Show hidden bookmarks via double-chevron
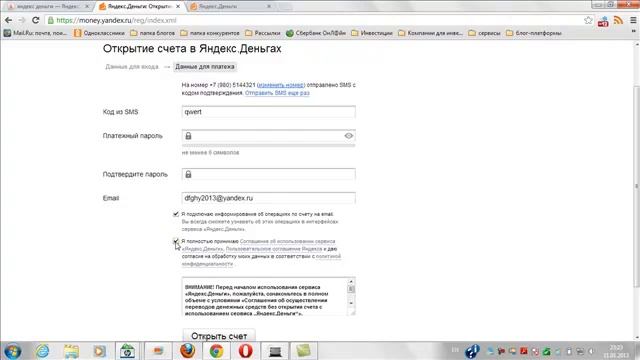This screenshot has height=360, width=640. click(x=633, y=31)
